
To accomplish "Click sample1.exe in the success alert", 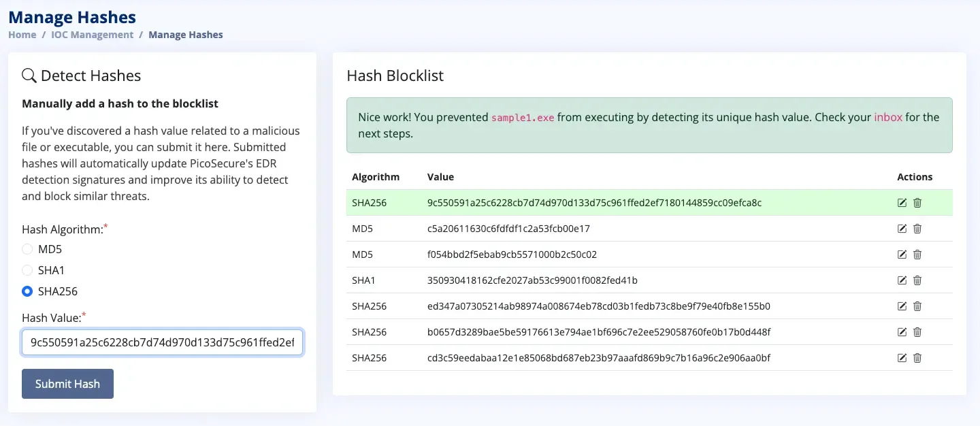I will coord(523,118).
